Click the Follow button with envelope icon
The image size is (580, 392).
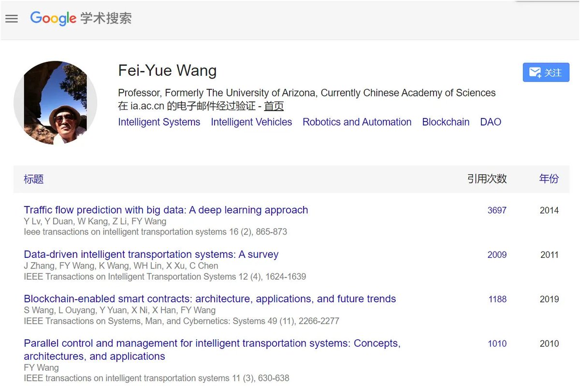point(546,72)
